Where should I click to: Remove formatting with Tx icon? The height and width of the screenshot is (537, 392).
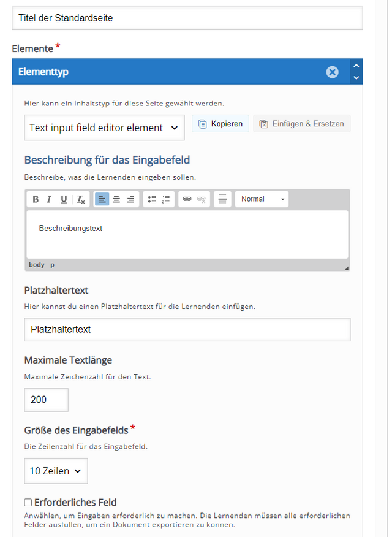click(x=81, y=199)
